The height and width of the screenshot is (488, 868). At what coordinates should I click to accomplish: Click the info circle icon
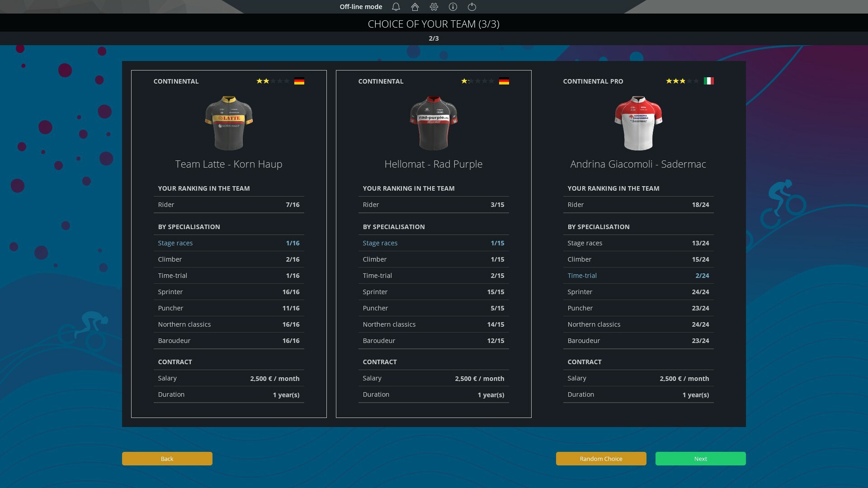coord(453,7)
